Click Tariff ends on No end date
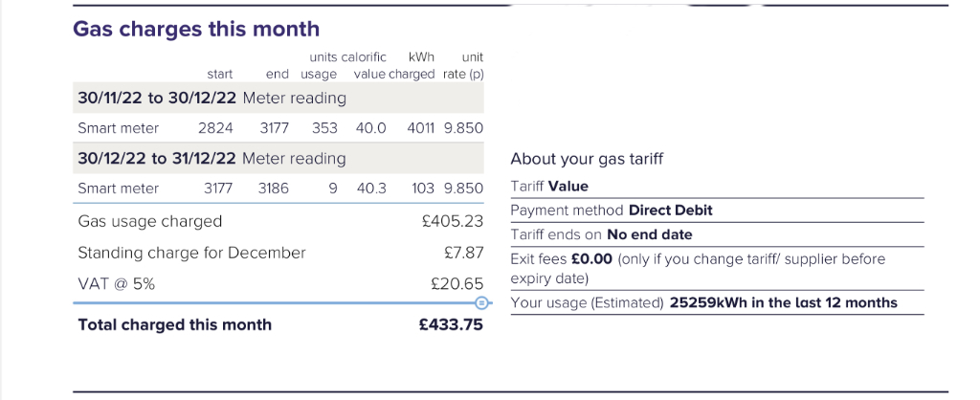Viewport: 980px width, 400px height. 601,235
